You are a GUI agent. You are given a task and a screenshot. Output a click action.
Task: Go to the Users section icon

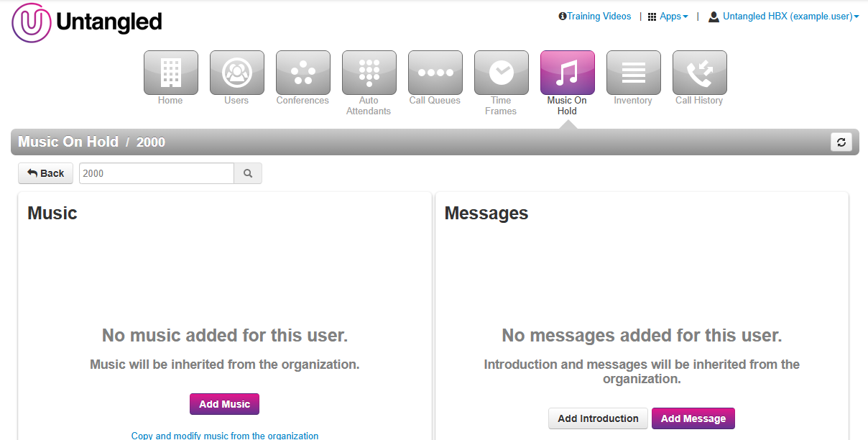click(237, 73)
